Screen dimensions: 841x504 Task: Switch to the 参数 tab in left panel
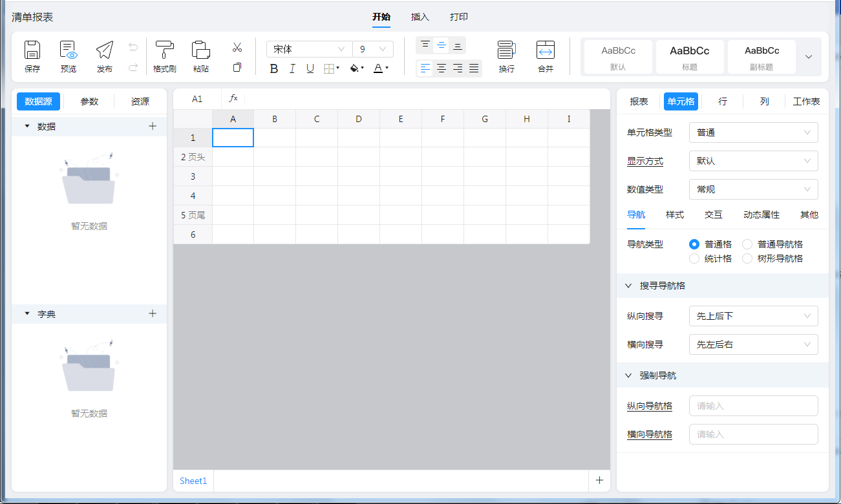click(89, 101)
